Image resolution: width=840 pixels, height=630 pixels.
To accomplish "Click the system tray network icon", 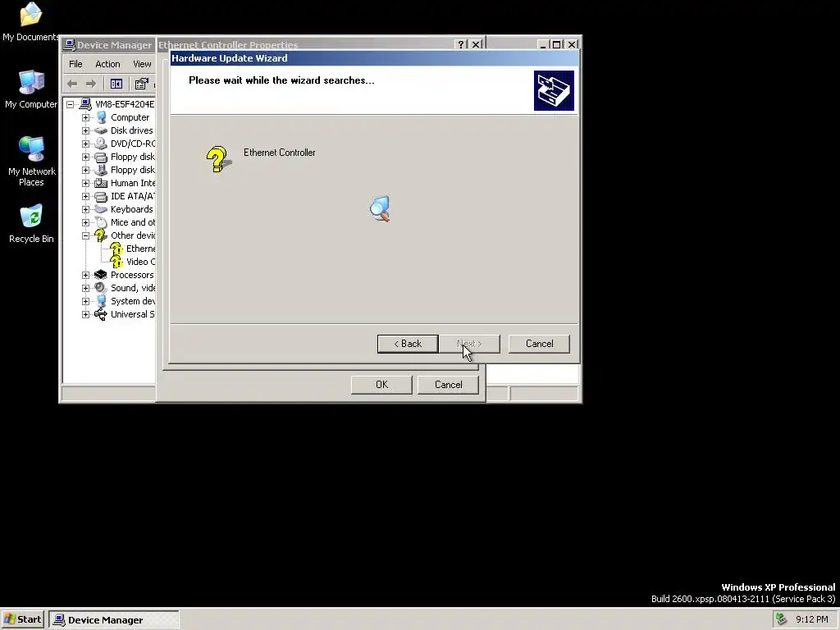I will (781, 619).
